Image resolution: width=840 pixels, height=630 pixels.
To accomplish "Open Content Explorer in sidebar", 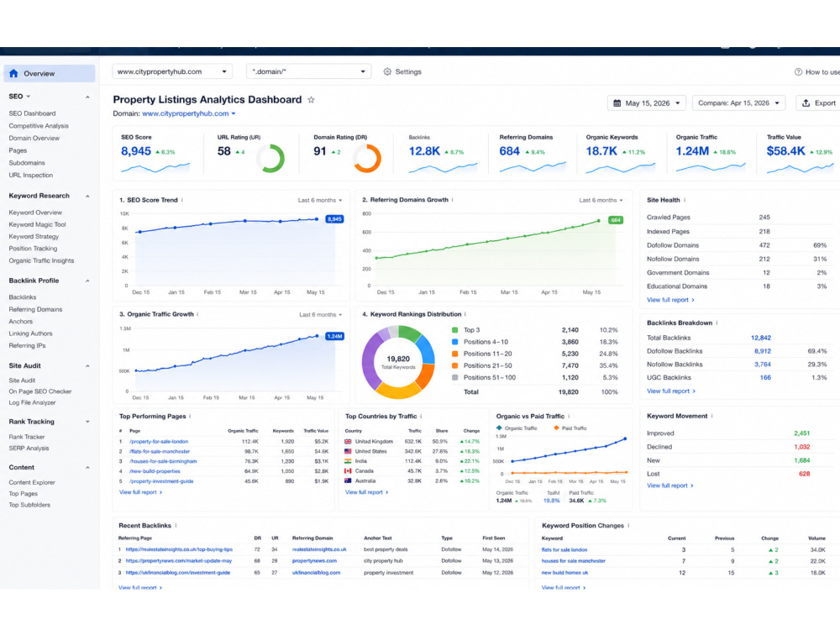I will tap(32, 482).
